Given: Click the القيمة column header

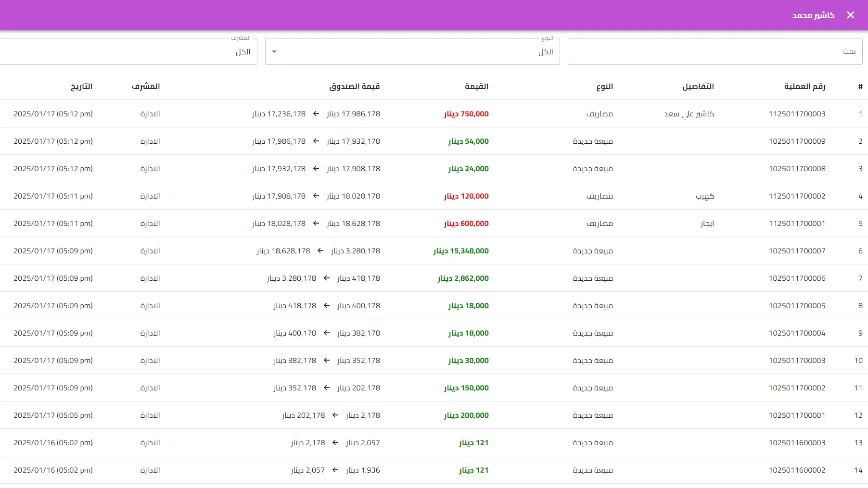Looking at the screenshot, I should pos(476,87).
